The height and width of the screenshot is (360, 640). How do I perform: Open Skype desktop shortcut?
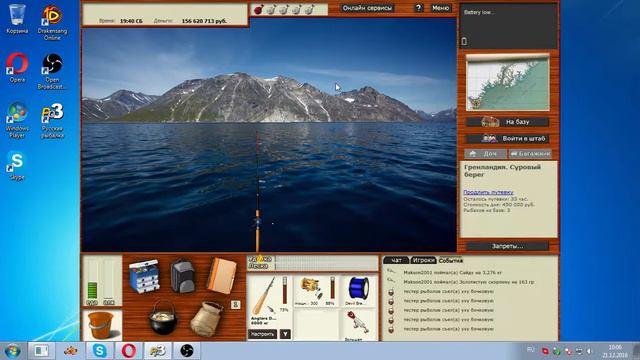17,166
